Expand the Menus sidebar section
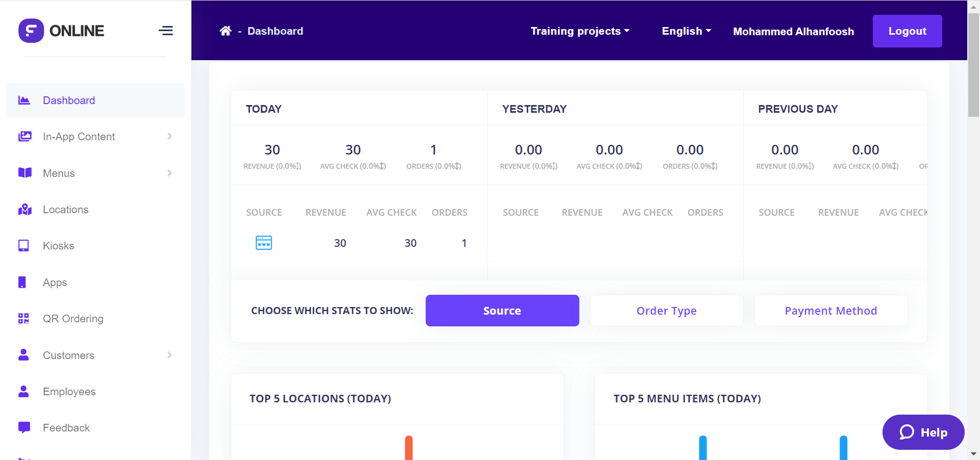The width and height of the screenshot is (980, 460). coord(169,173)
